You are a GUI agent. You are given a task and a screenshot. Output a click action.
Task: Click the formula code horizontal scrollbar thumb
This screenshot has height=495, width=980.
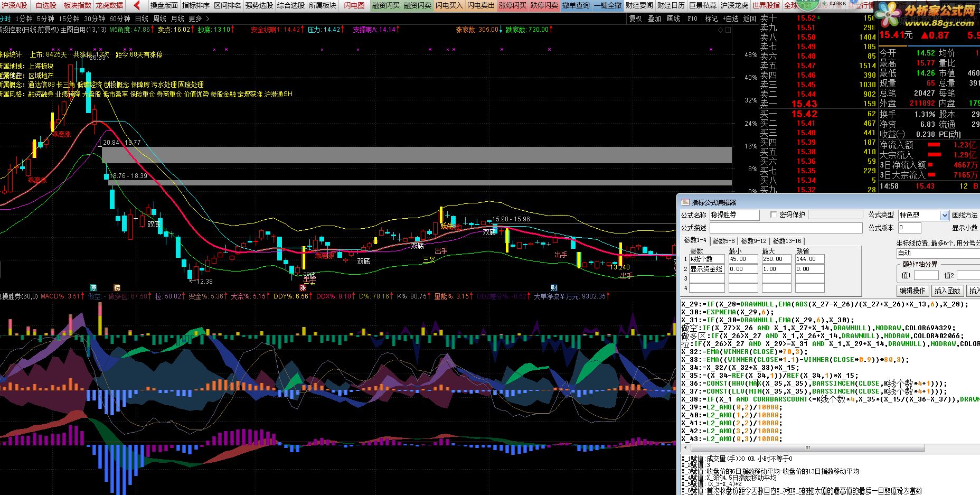pyautogui.click(x=807, y=447)
